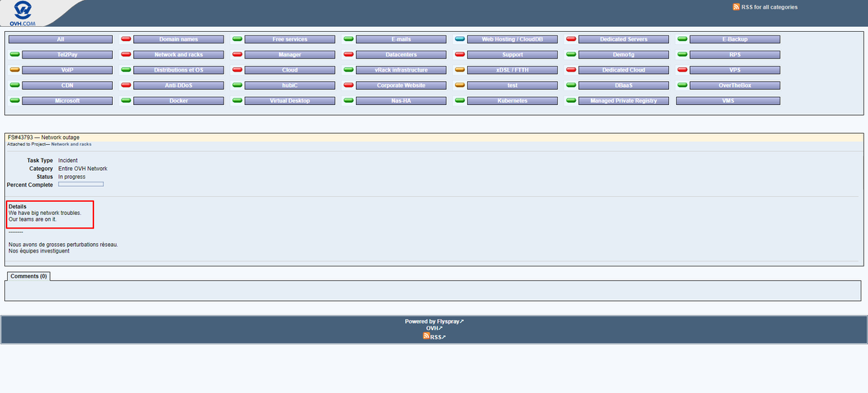This screenshot has height=393, width=868.
Task: Open the VMS category
Action: pos(728,101)
